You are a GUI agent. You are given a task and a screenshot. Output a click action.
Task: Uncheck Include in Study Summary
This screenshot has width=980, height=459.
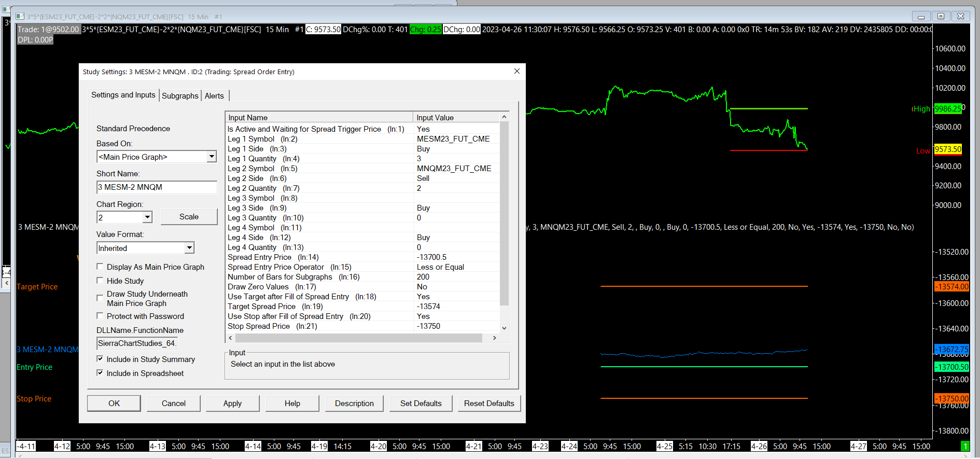pyautogui.click(x=100, y=359)
